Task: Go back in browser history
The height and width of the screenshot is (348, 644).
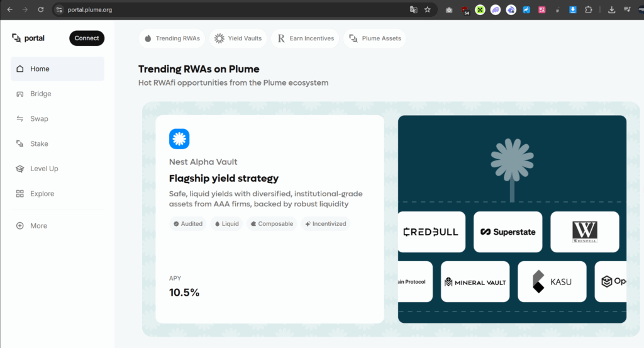Action: pyautogui.click(x=10, y=9)
